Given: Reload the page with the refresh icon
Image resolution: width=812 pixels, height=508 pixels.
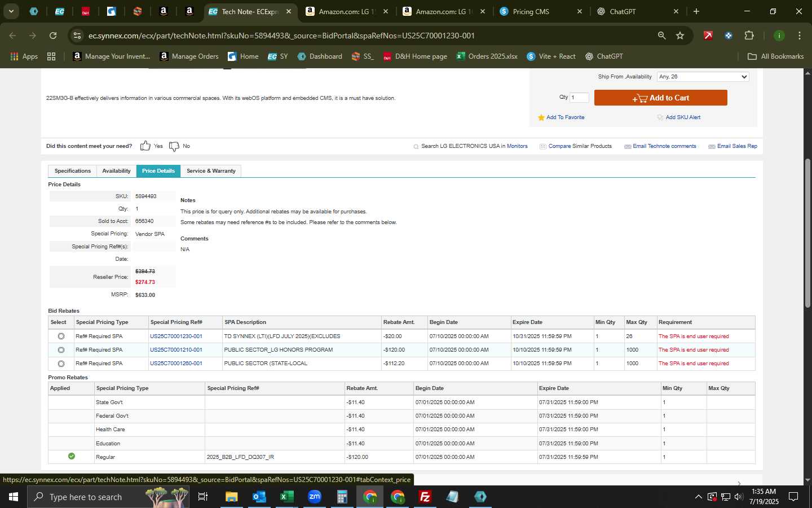Looking at the screenshot, I should (53, 36).
